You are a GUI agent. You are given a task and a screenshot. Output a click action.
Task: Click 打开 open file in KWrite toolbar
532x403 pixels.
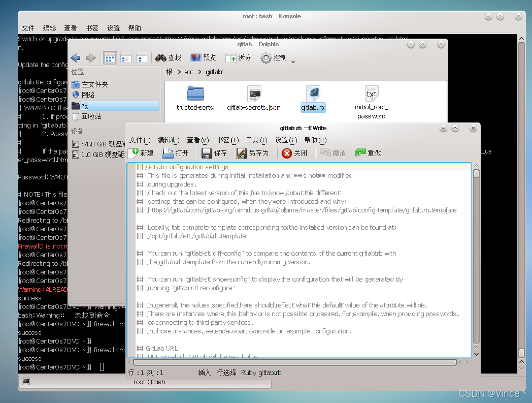(x=176, y=153)
